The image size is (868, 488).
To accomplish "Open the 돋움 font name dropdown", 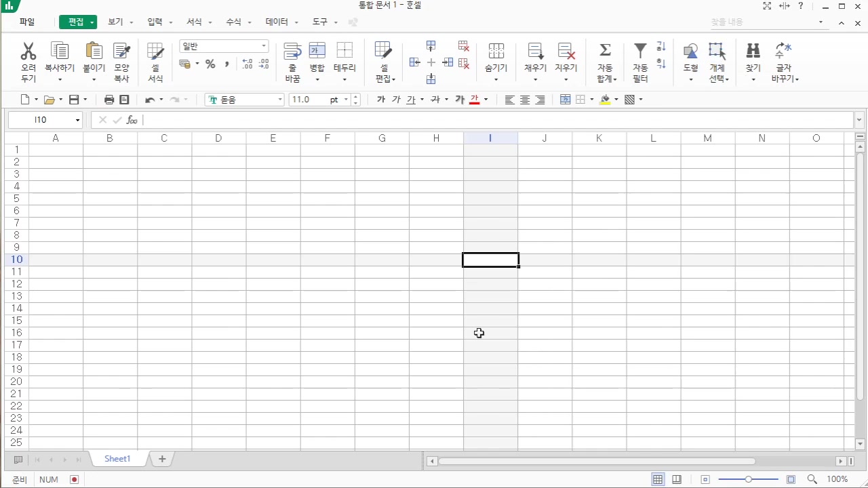I will tap(280, 100).
